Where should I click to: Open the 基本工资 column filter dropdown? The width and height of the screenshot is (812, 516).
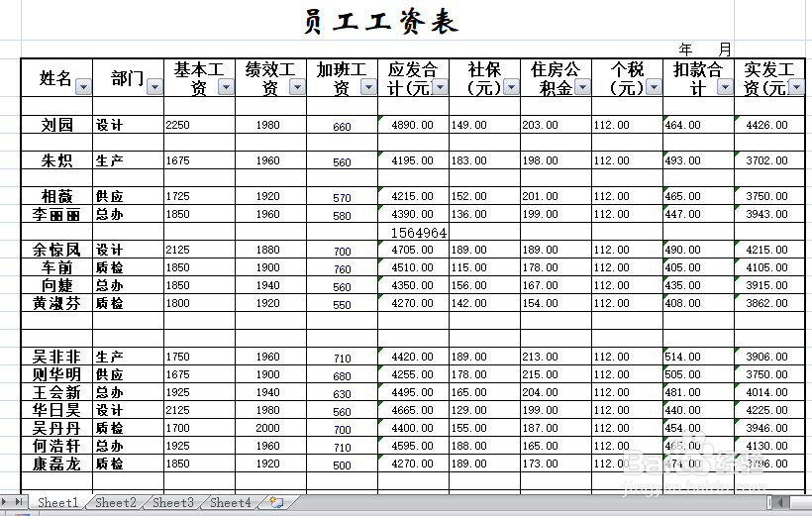[227, 86]
